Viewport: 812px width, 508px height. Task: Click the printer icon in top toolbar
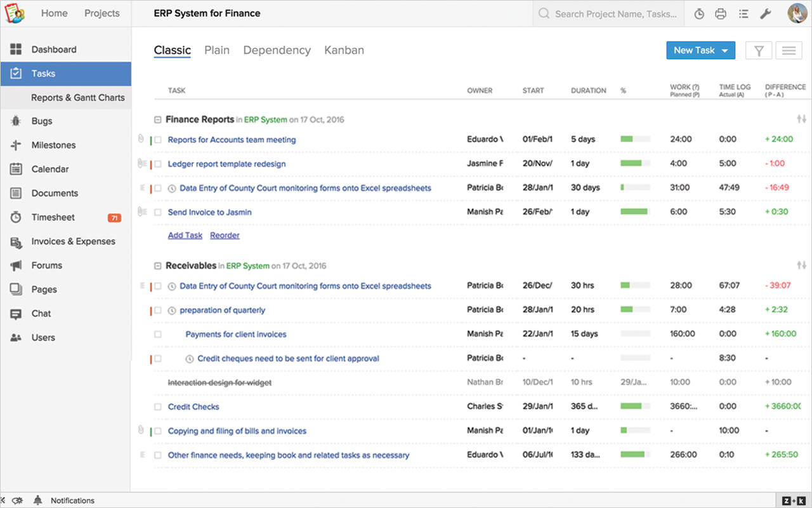tap(721, 14)
